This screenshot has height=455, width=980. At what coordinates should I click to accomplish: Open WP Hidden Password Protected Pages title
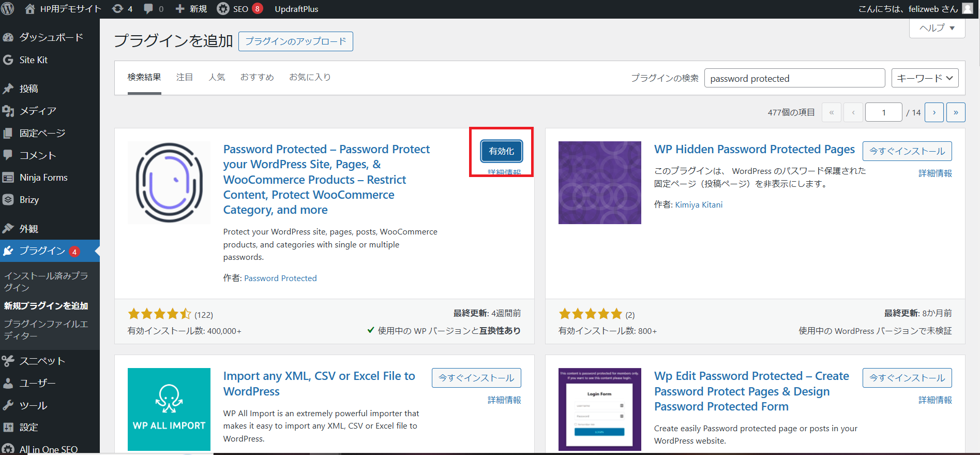tap(755, 149)
